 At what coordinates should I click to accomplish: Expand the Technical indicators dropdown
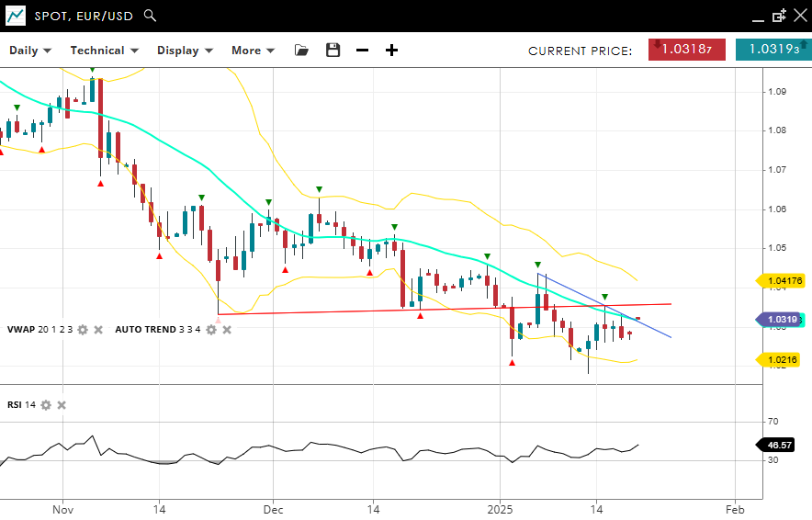point(104,51)
